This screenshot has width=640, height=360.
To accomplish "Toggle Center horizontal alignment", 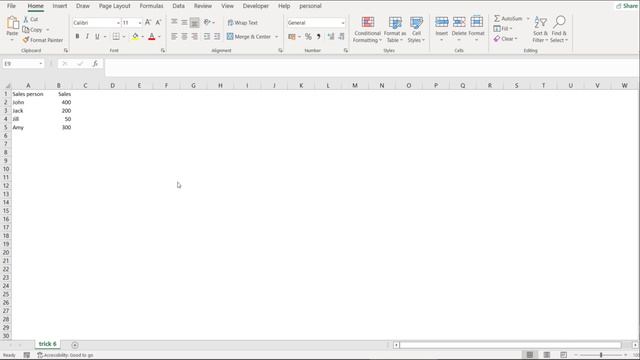I will coord(184,37).
